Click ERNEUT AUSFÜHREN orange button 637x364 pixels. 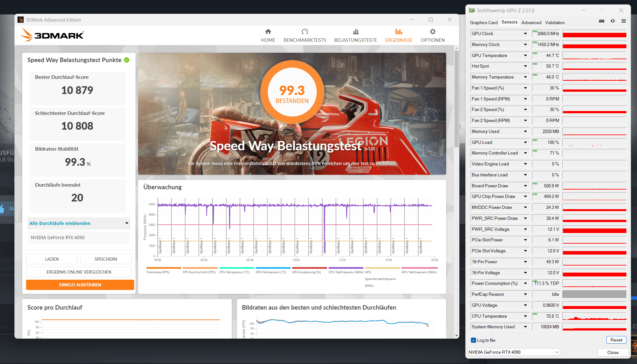click(80, 285)
